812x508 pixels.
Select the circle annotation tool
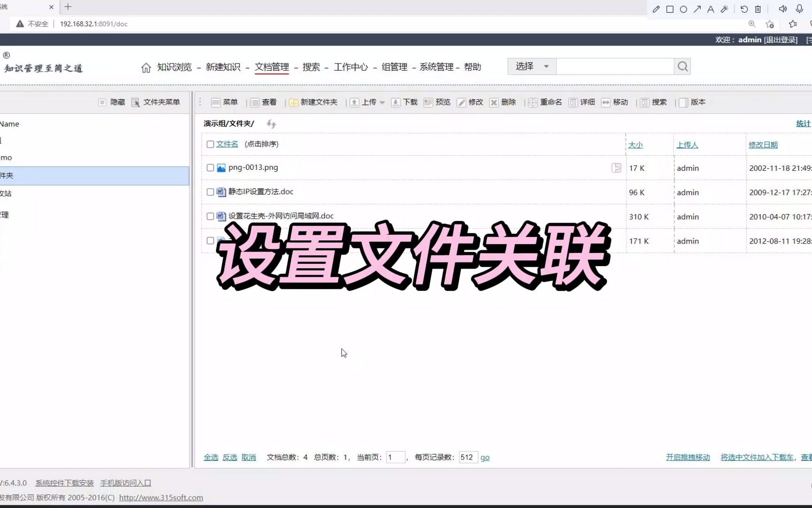coord(683,9)
